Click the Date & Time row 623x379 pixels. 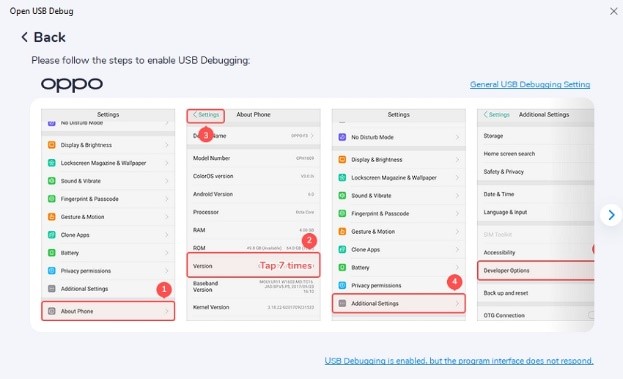536,194
